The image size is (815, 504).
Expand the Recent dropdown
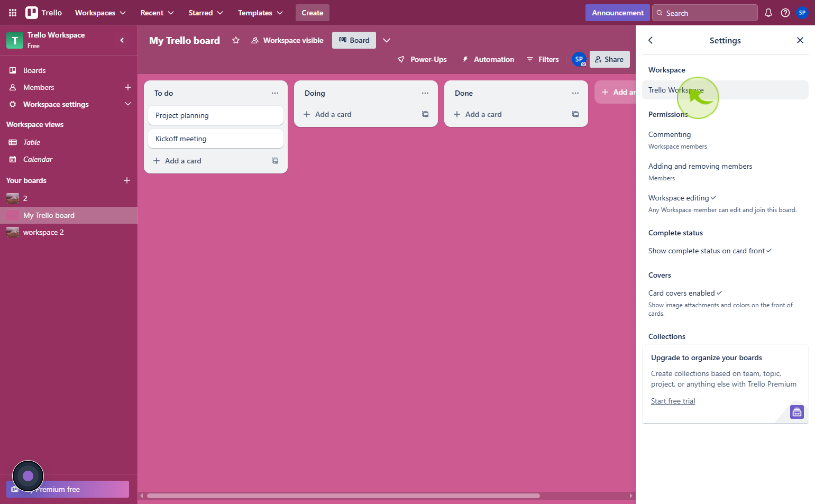157,13
